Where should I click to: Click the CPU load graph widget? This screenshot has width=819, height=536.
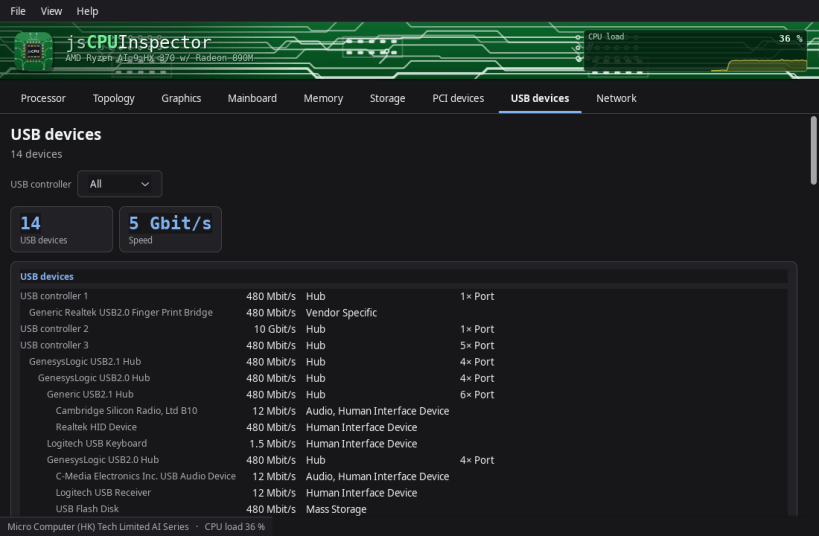click(695, 51)
